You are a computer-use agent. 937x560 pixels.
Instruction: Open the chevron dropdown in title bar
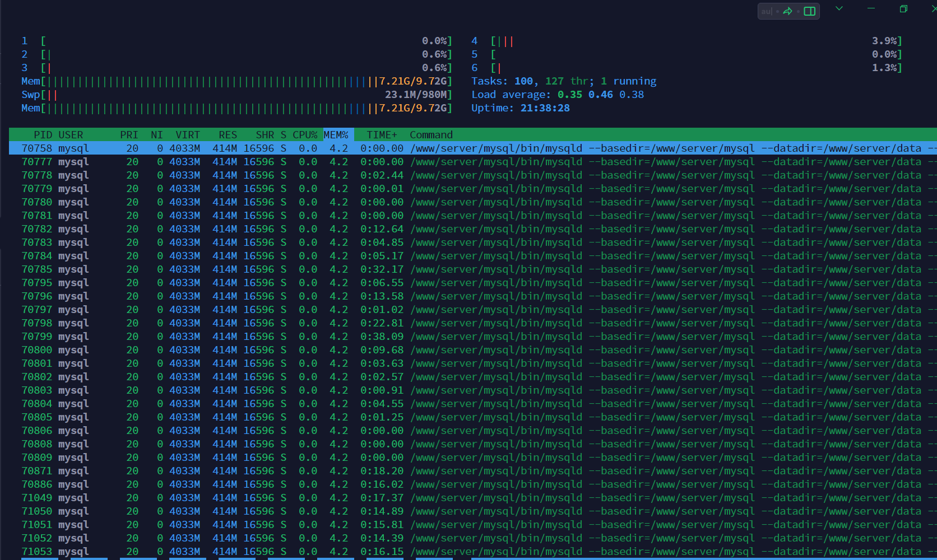click(839, 8)
